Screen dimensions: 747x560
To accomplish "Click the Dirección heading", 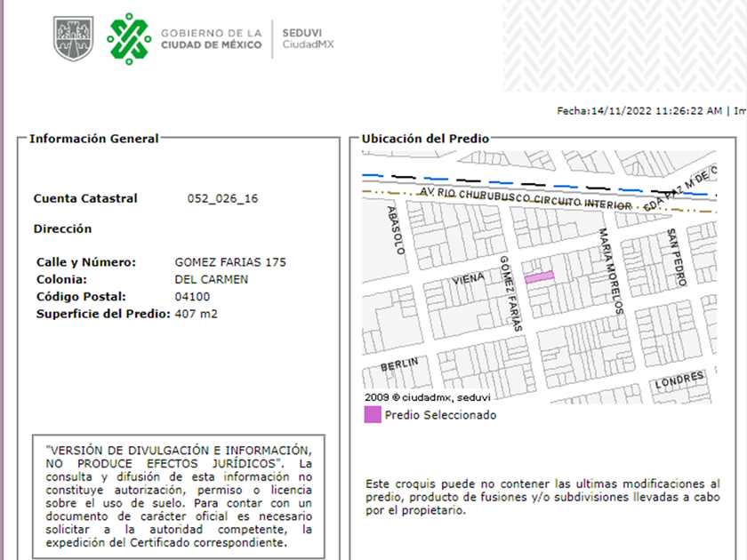I will (x=62, y=229).
